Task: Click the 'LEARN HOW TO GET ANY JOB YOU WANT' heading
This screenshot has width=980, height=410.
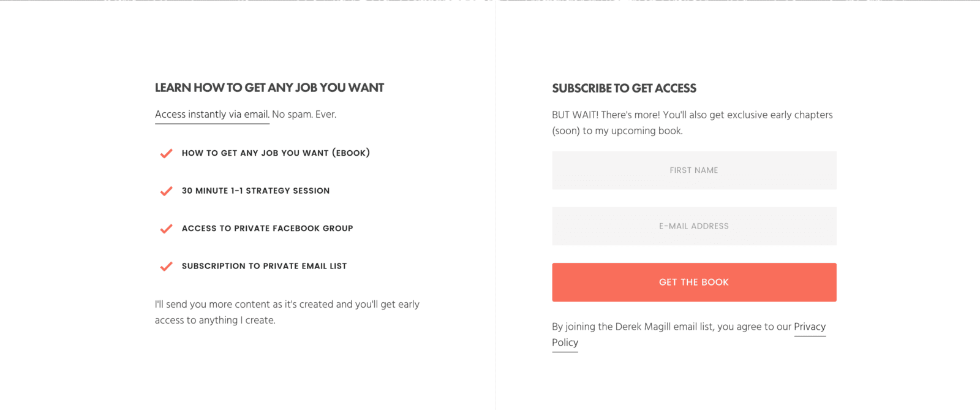Action: [269, 88]
